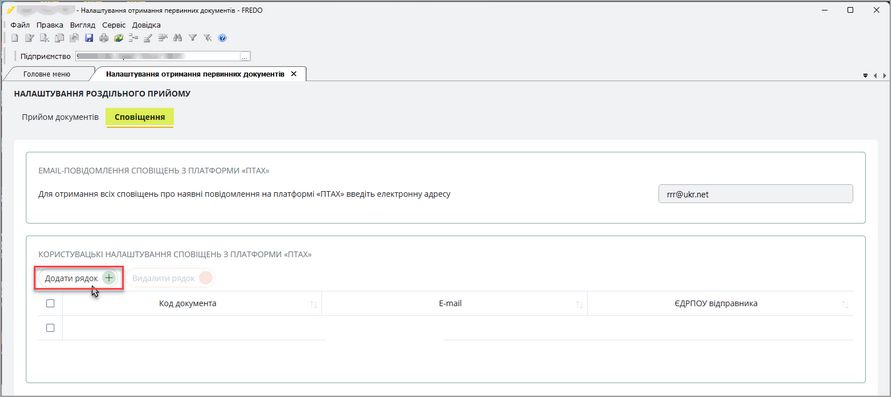Click the printer icon in toolbar

tap(104, 38)
